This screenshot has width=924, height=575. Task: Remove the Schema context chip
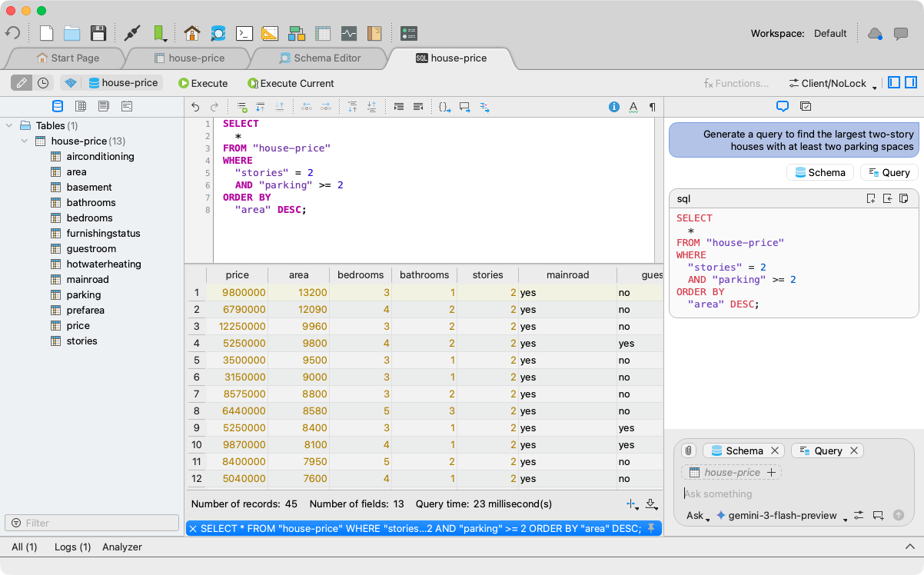[775, 450]
